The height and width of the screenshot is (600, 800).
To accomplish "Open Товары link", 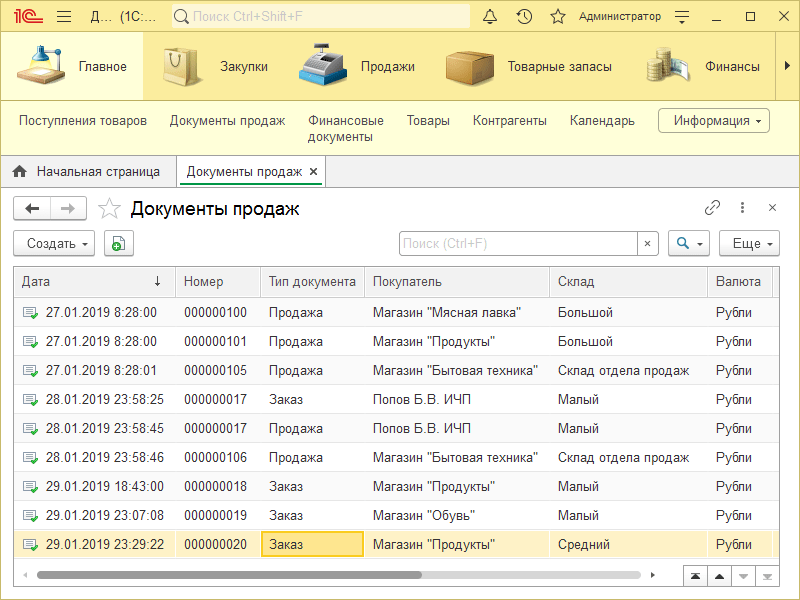I will point(428,121).
